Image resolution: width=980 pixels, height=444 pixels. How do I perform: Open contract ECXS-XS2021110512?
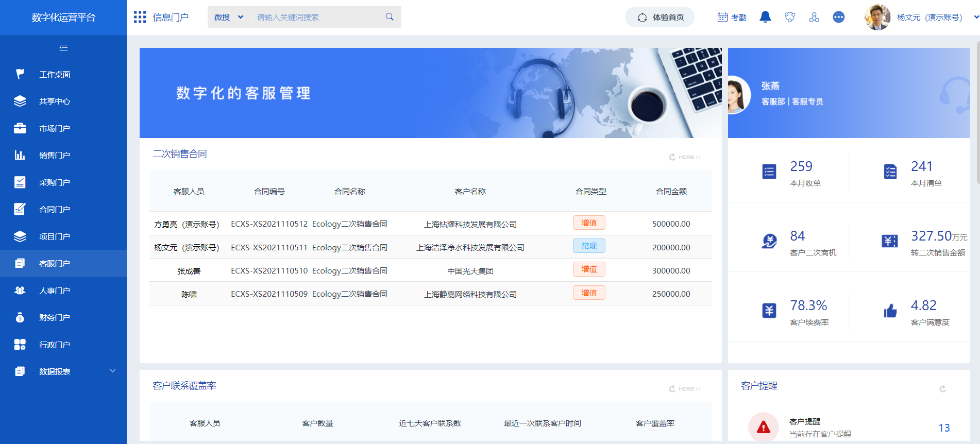coord(269,224)
